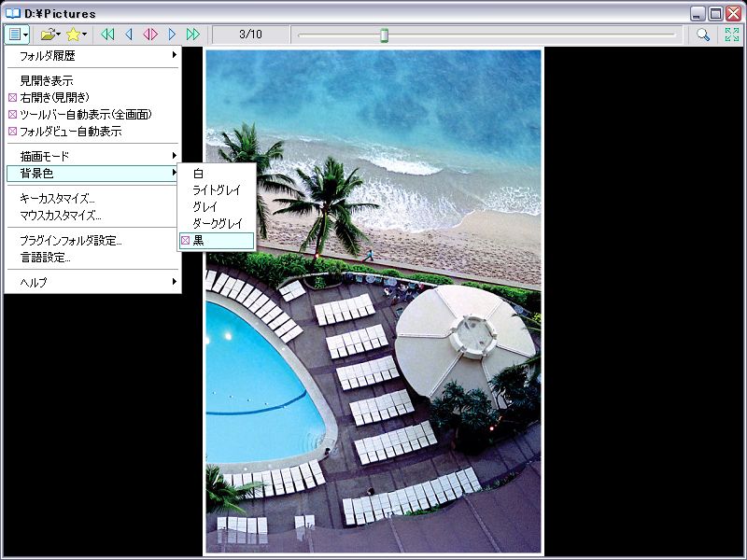Select 見開き表示 menu item
The height and width of the screenshot is (560, 747).
pyautogui.click(x=47, y=80)
